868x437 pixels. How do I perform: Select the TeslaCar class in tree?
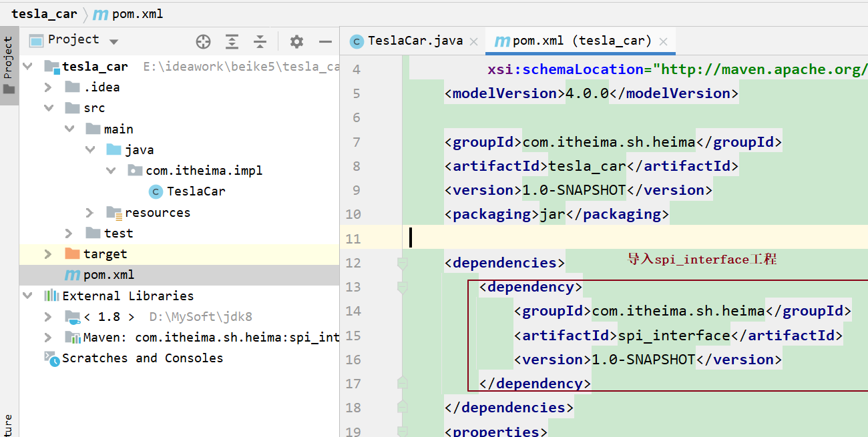point(196,191)
